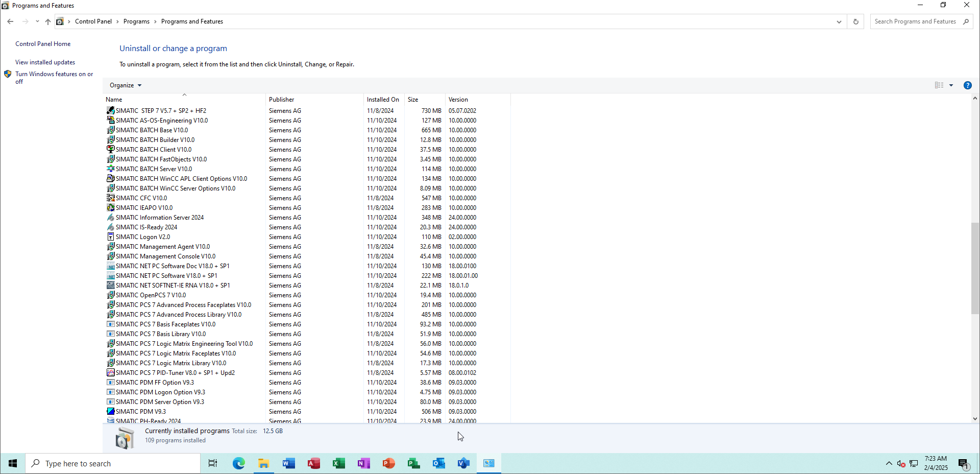Select SIMATIC IS-Ready 2024 row

tap(306, 227)
